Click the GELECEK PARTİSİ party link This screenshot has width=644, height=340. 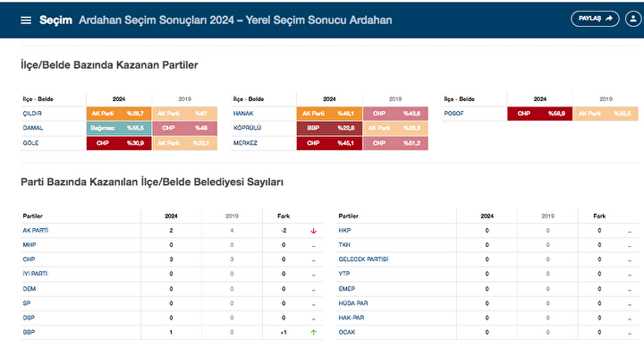363,259
